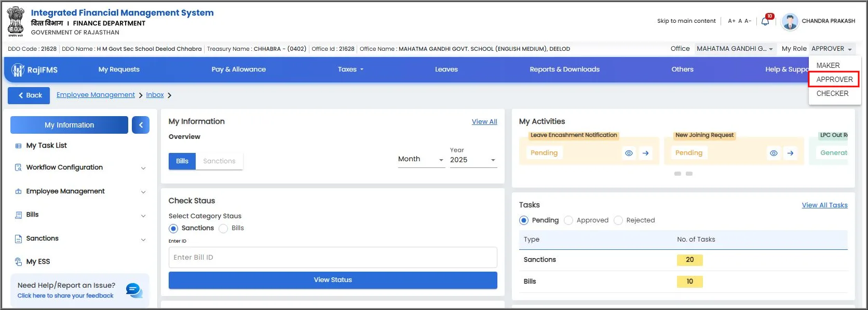
Task: Open the Taxes menu dropdown
Action: pyautogui.click(x=350, y=69)
